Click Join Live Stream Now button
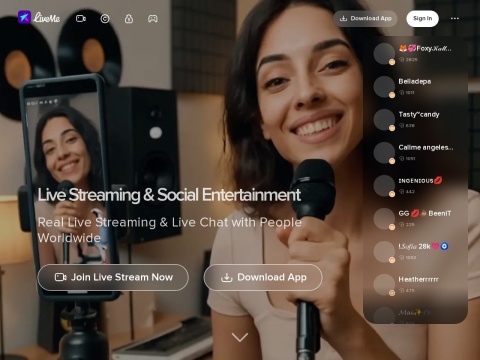Viewport: 480px width, 360px height. point(113,277)
